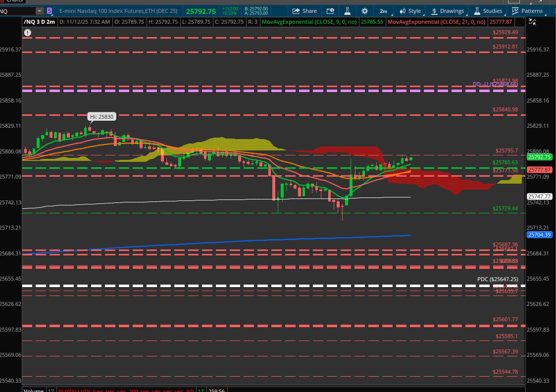Select the $25929.49 price level label
This screenshot has height=392, width=556.
pos(505,32)
